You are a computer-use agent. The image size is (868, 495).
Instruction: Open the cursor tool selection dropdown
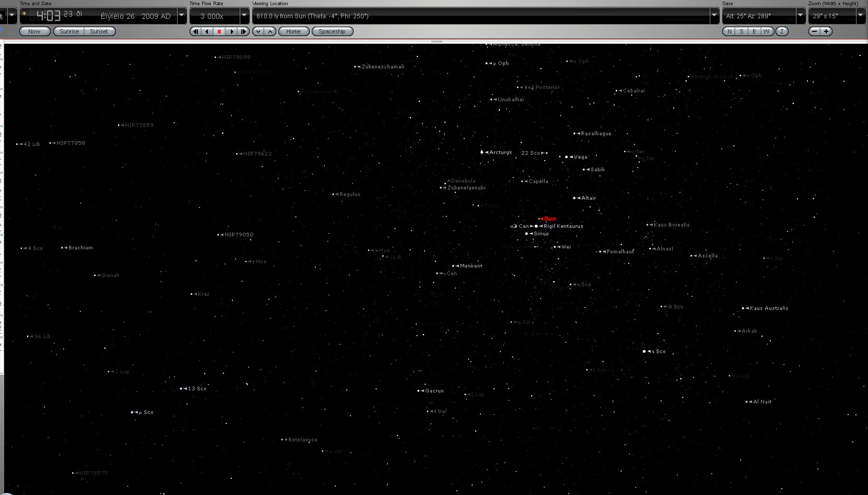point(12,16)
